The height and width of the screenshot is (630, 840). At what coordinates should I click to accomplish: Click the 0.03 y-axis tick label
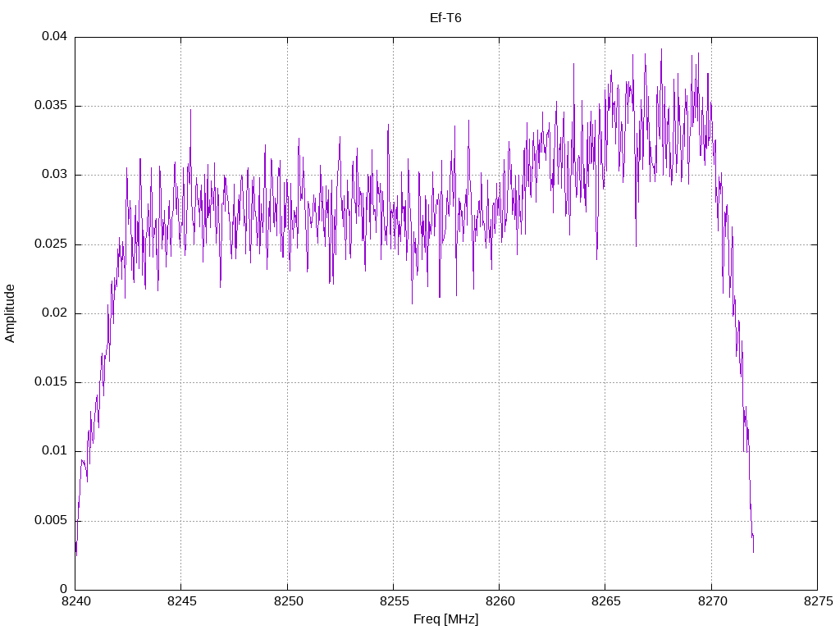click(55, 175)
